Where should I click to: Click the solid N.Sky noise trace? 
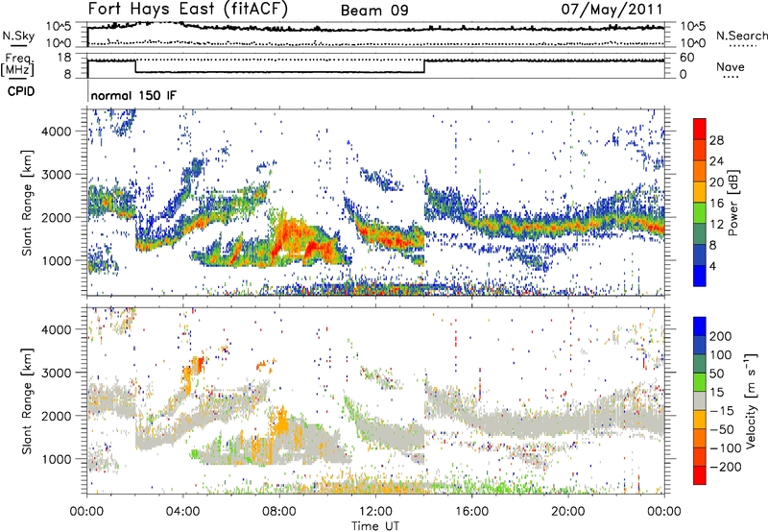point(375,28)
